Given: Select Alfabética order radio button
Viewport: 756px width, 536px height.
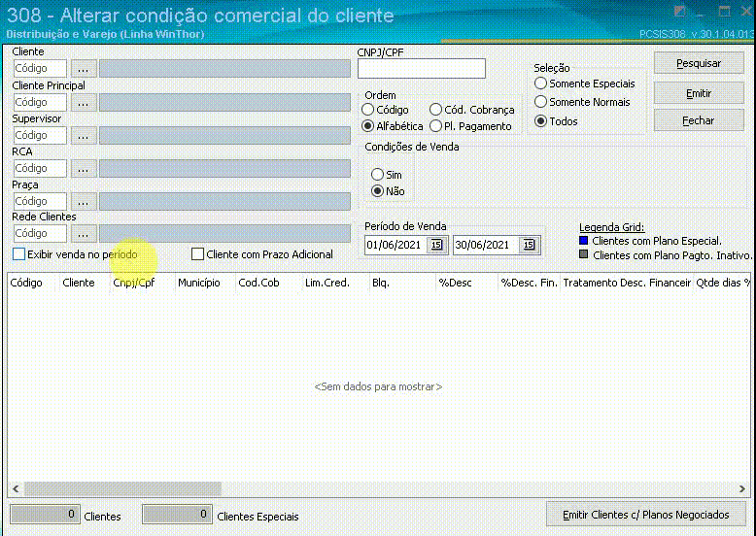Looking at the screenshot, I should click(368, 126).
